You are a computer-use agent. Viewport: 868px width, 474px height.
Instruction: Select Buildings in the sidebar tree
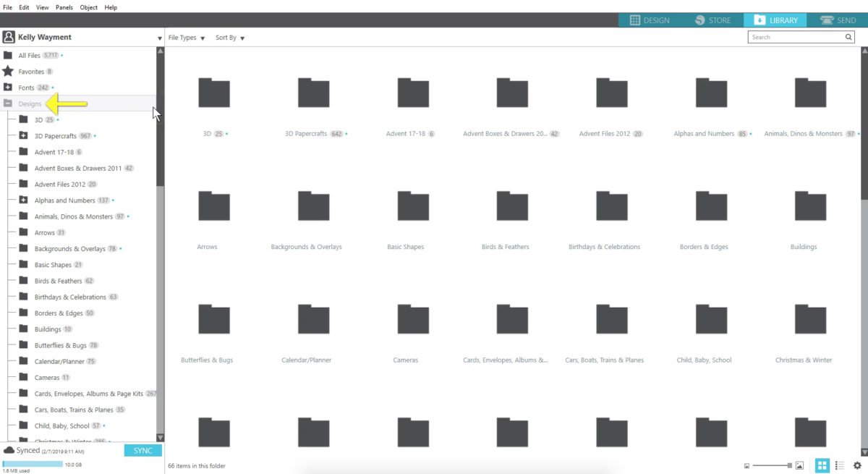point(48,329)
